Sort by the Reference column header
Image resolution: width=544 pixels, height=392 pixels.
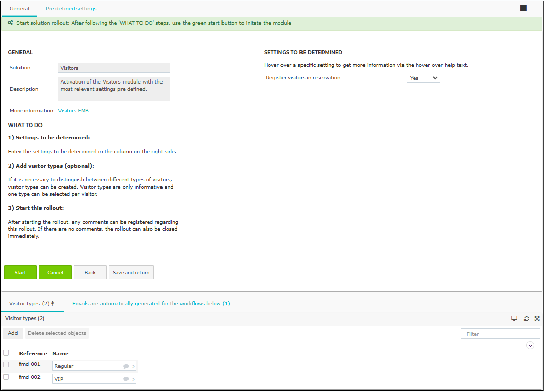tap(33, 353)
